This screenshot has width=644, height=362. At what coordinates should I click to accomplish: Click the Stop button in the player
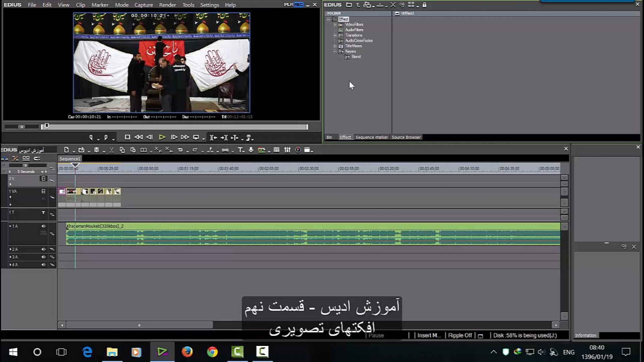[x=127, y=137]
